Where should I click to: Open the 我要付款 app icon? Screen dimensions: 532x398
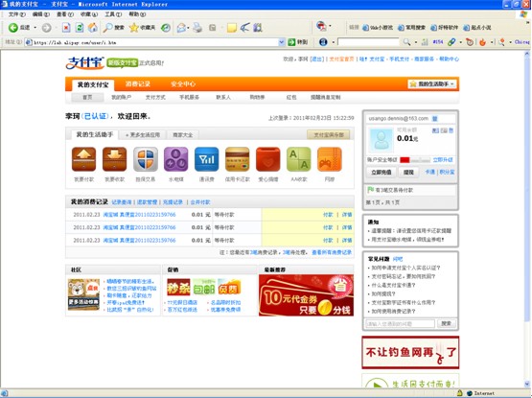[83, 159]
